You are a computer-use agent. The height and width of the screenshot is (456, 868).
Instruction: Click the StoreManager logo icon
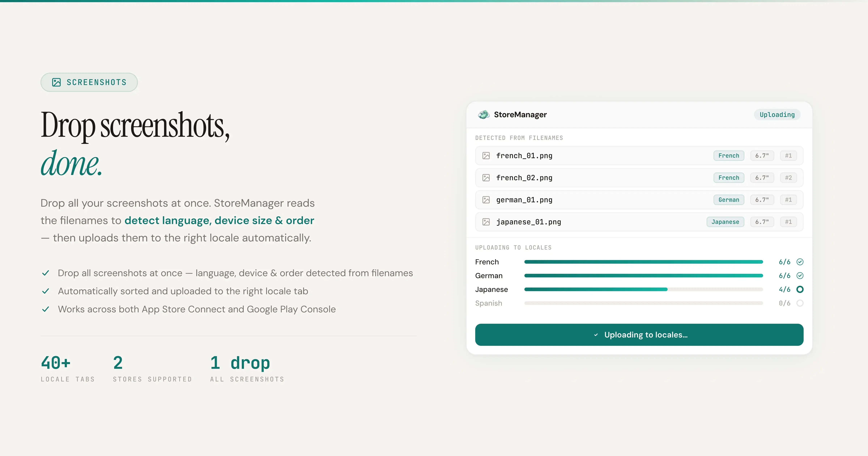point(484,115)
